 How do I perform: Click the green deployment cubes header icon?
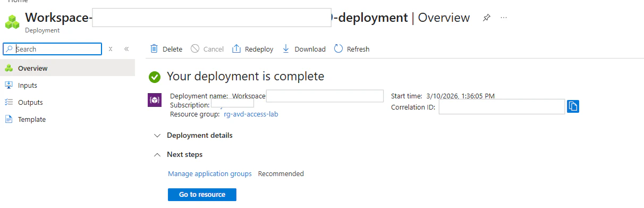click(x=12, y=22)
